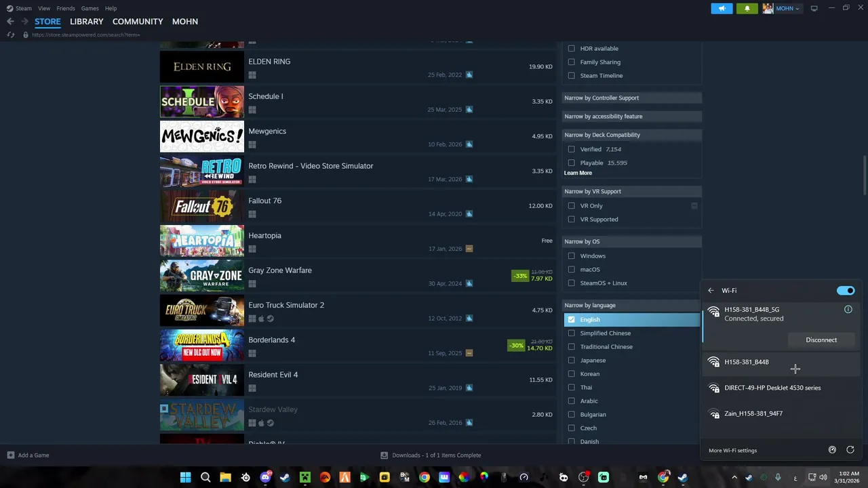Viewport: 868px width, 488px height.
Task: Open info for H158-381_B44B_5G network
Action: [x=848, y=309]
